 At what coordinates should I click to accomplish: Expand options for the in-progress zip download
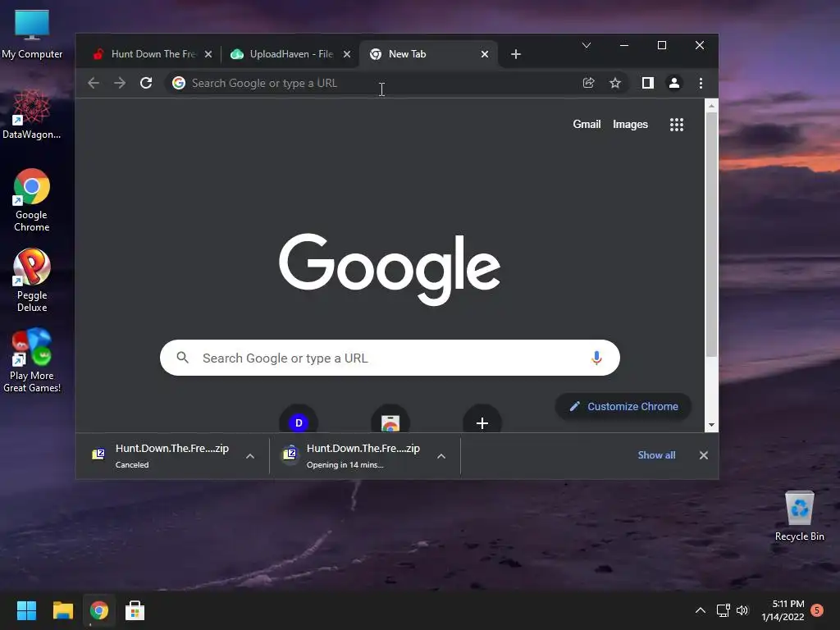click(x=441, y=456)
